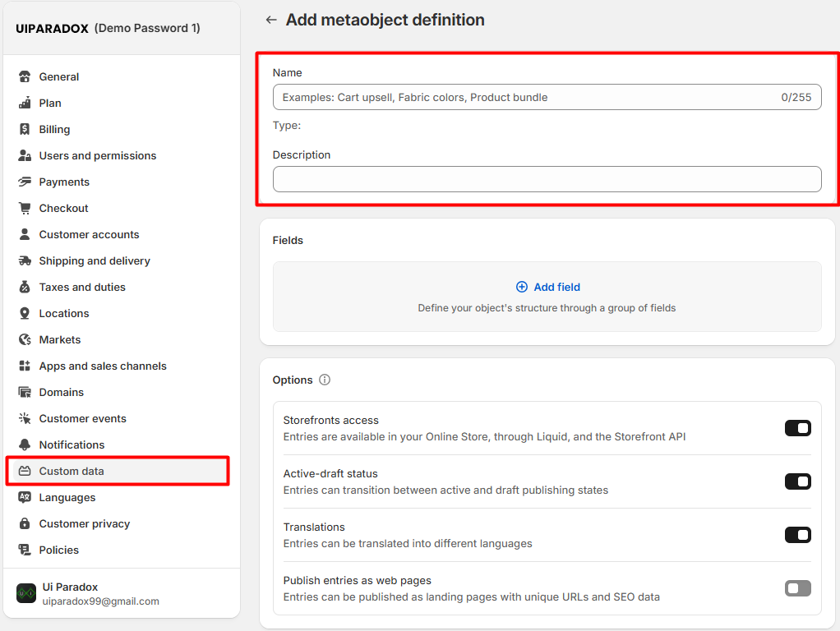Click the Notifications bell icon
This screenshot has height=631, width=840.
pyautogui.click(x=25, y=444)
